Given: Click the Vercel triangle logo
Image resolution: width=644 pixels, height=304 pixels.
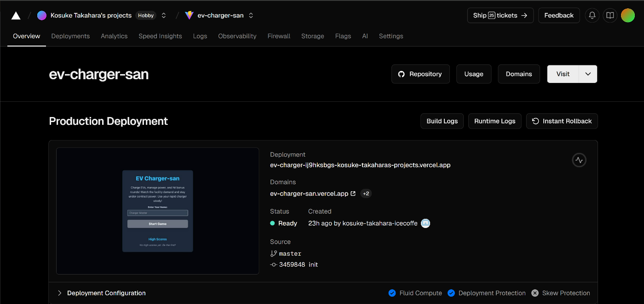Looking at the screenshot, I should point(16,16).
